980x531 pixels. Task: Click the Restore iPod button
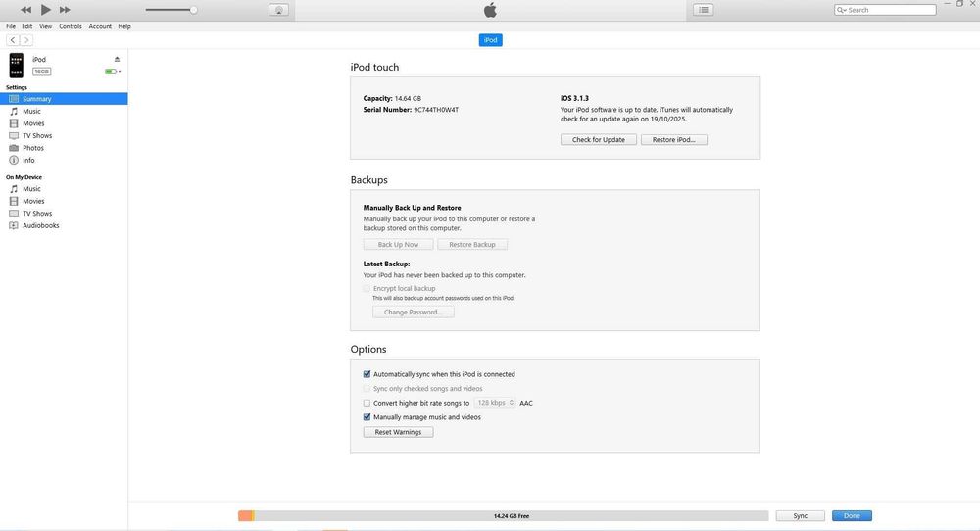coord(673,140)
